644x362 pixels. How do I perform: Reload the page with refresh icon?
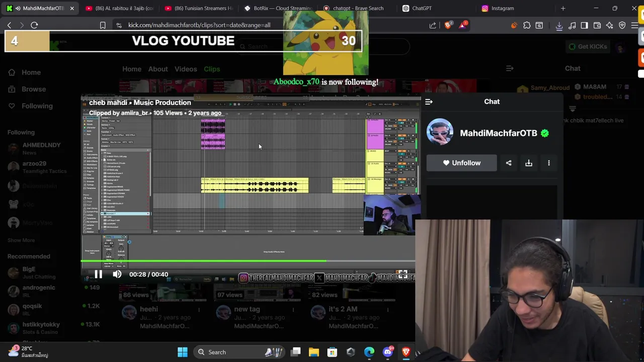coord(34,25)
